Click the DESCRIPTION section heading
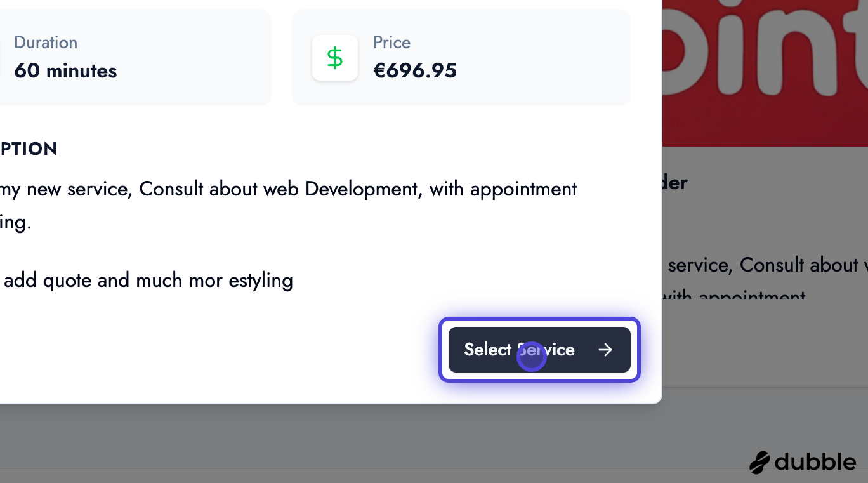 coord(29,149)
